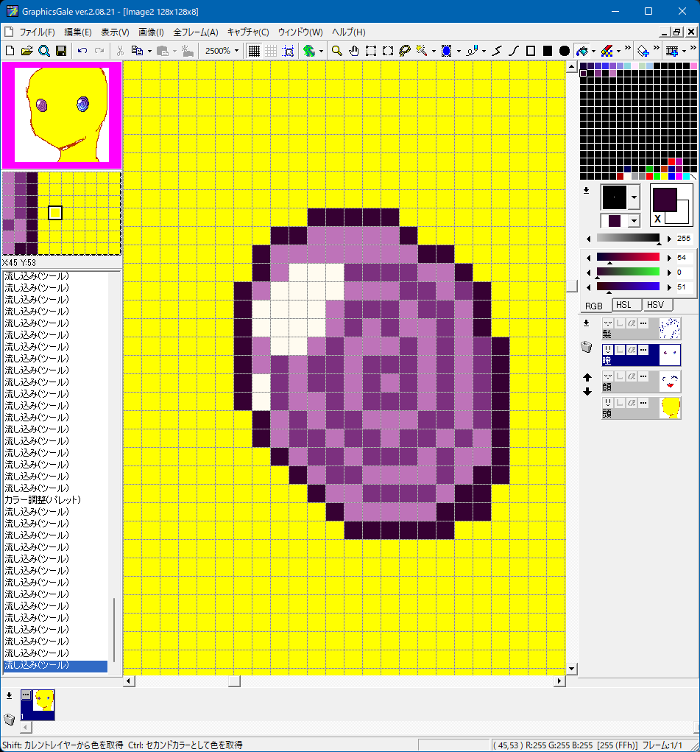The width and height of the screenshot is (700, 752).
Task: Open properties (…) of the 髪 layer
Action: coord(643,323)
